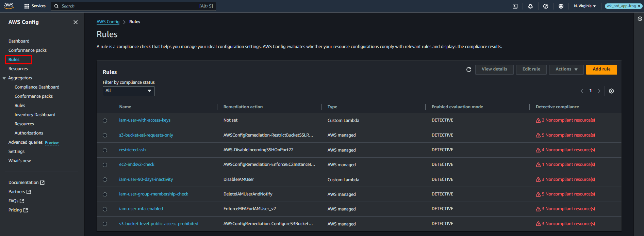
Task: Select the iam-user-group-membership-check radio
Action: (x=105, y=194)
